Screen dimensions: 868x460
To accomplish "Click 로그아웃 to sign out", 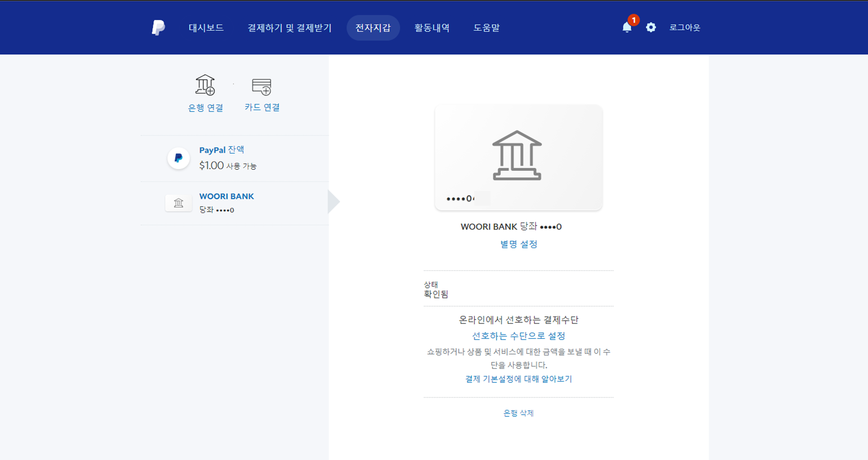I will (684, 28).
